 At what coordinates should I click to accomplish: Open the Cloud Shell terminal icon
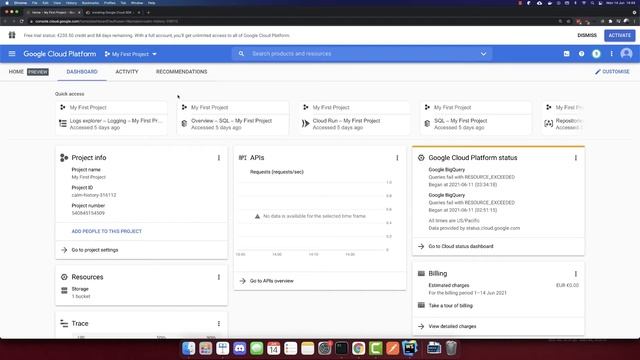[x=567, y=53]
